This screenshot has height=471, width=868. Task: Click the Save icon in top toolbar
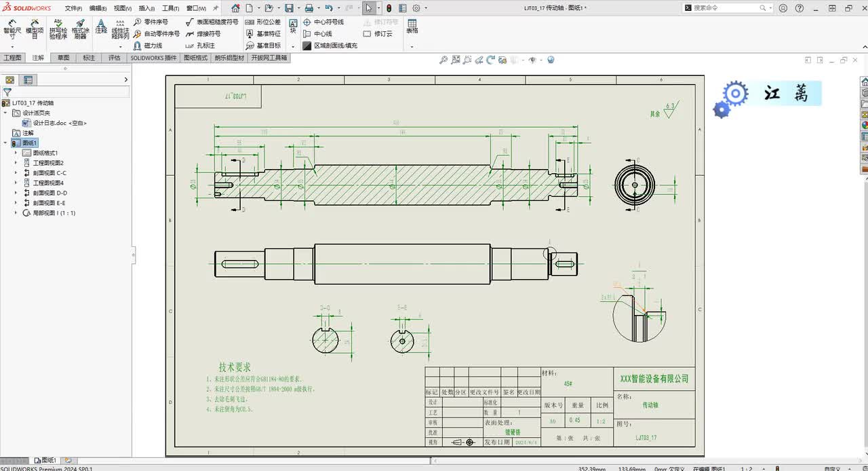coord(290,8)
